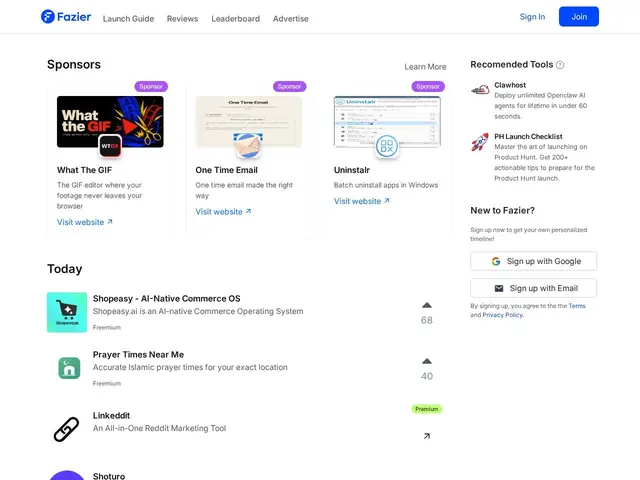Upvote Prayer Times Near Me arrow
The height and width of the screenshot is (480, 640).
pyautogui.click(x=427, y=361)
